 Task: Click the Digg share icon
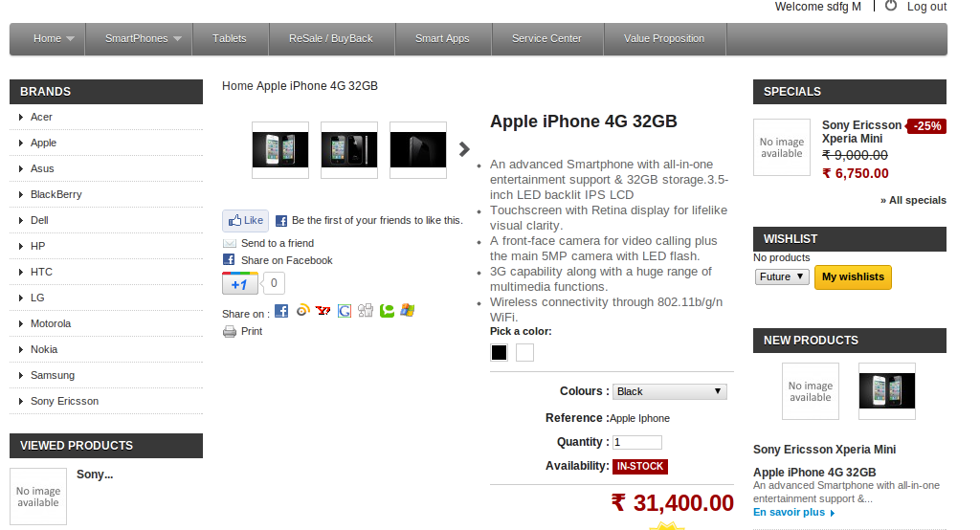tap(366, 311)
